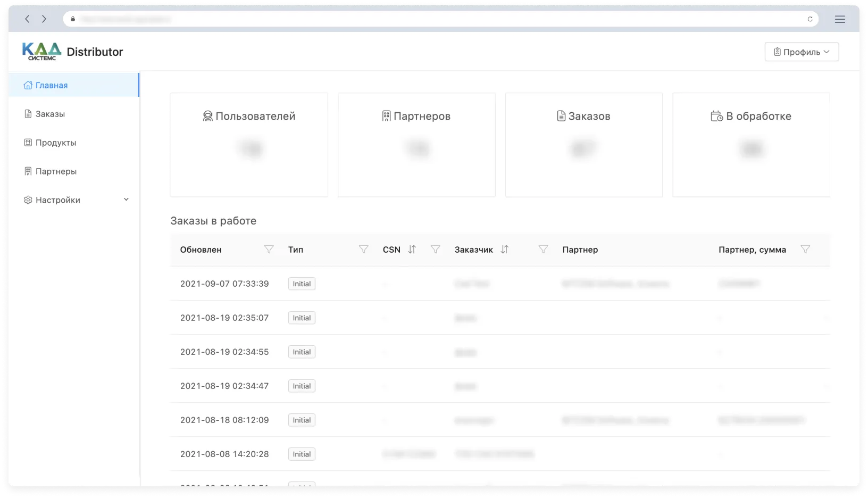Image resolution: width=868 pixels, height=498 pixels.
Task: Click the document icon on Заказов card
Action: 561,115
